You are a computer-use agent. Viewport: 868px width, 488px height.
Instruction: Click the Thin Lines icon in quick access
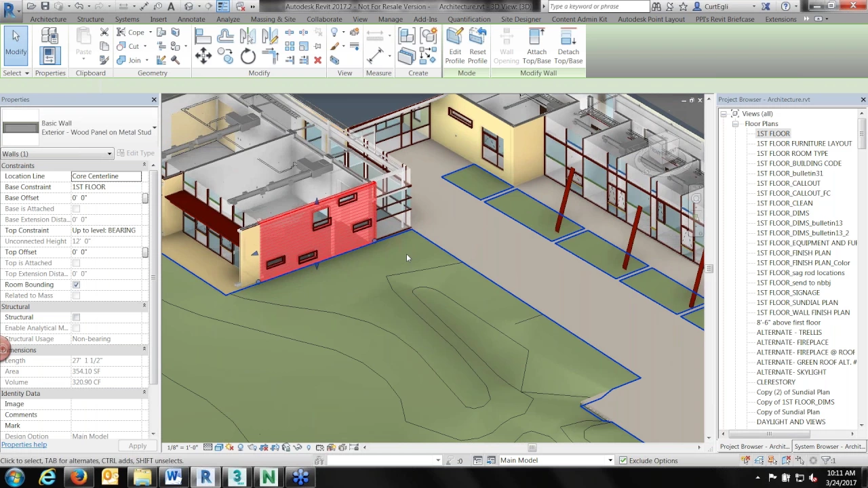[x=223, y=6]
